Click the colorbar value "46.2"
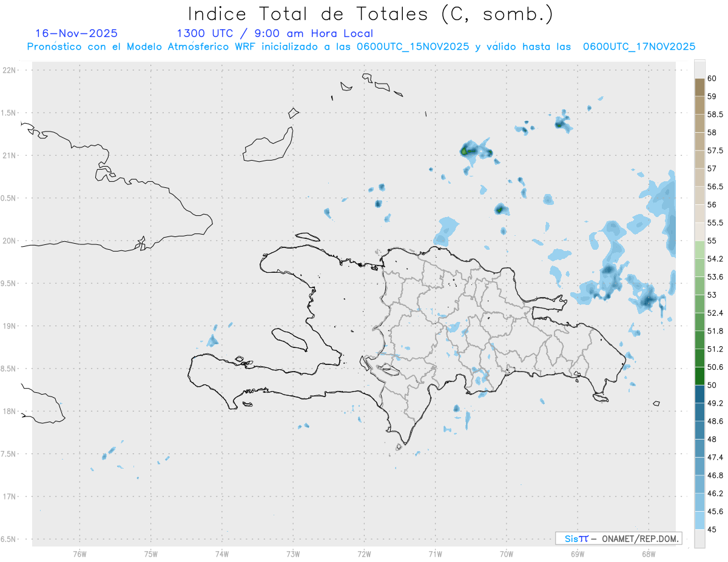The height and width of the screenshot is (562, 728). [x=715, y=493]
